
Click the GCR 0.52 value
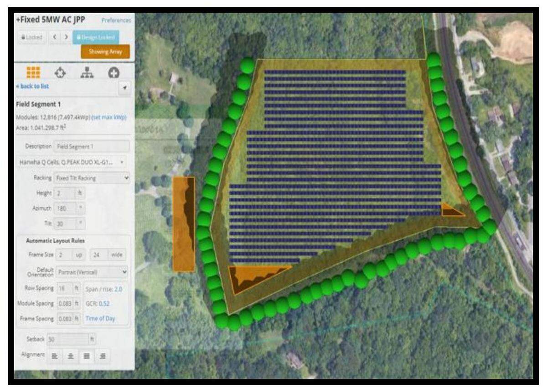[104, 304]
